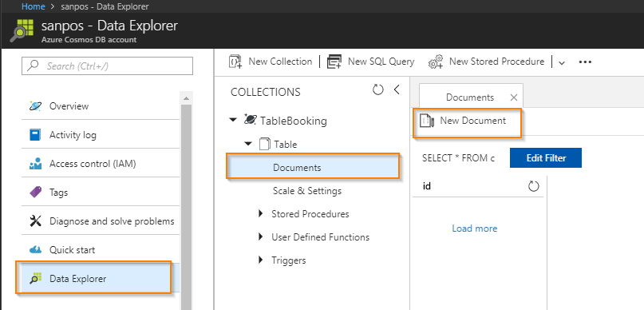Close the Documents tab
Screen dimensions: 644x310
pyautogui.click(x=513, y=97)
